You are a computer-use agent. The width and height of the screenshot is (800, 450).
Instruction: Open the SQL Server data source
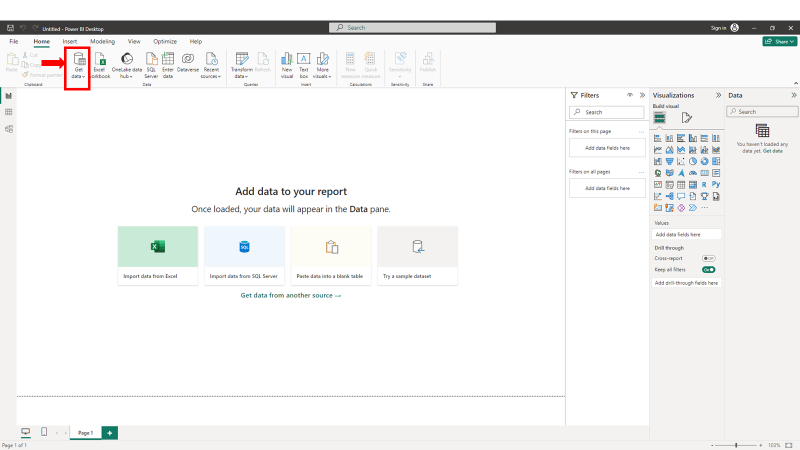point(151,65)
